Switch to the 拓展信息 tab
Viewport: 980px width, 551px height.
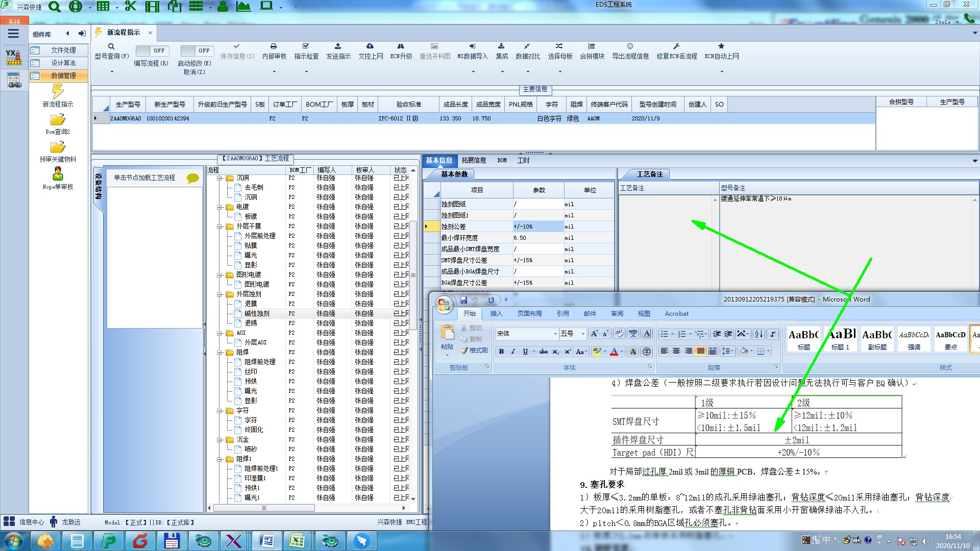(474, 160)
